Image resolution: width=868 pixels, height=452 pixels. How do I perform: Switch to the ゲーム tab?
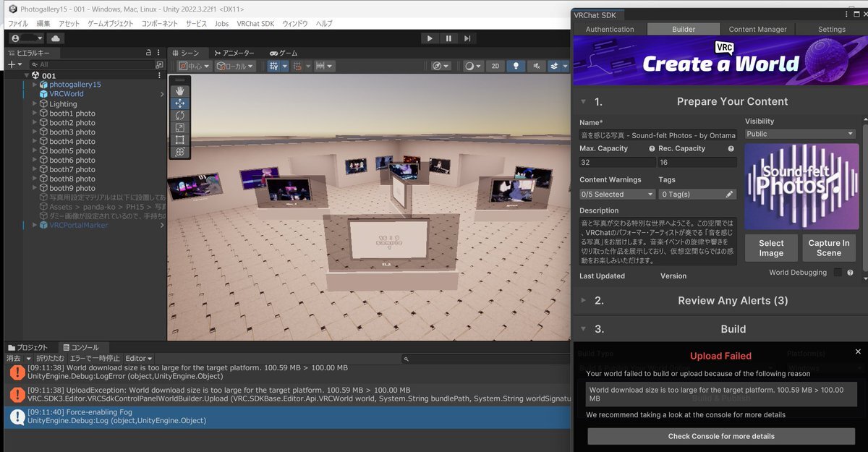point(284,53)
